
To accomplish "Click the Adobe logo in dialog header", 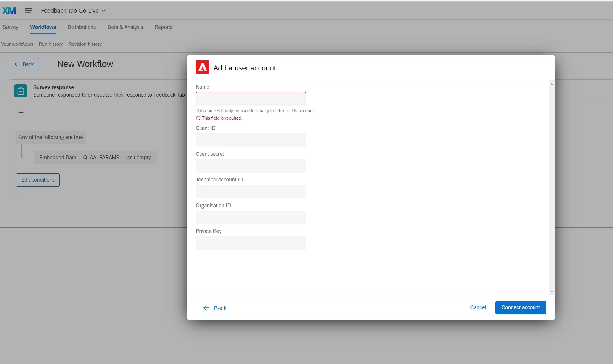I will tap(202, 67).
